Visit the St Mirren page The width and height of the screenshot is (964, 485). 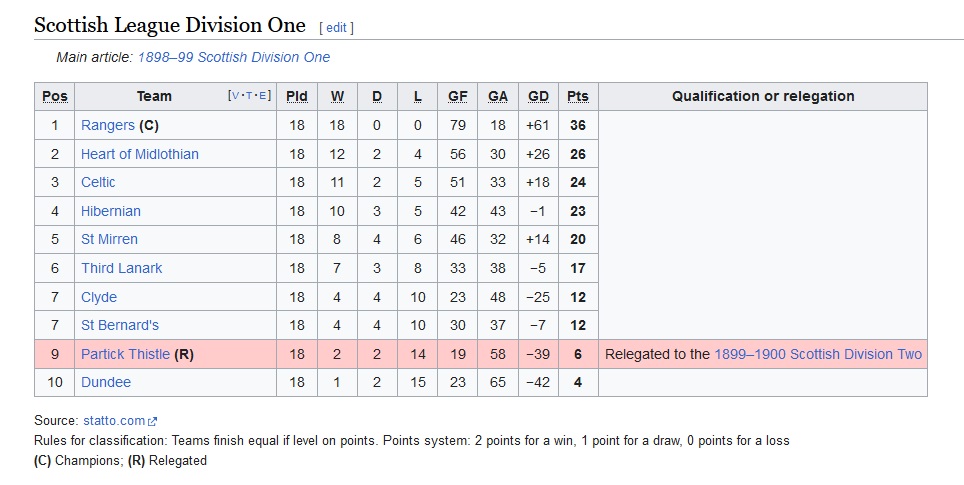[109, 239]
